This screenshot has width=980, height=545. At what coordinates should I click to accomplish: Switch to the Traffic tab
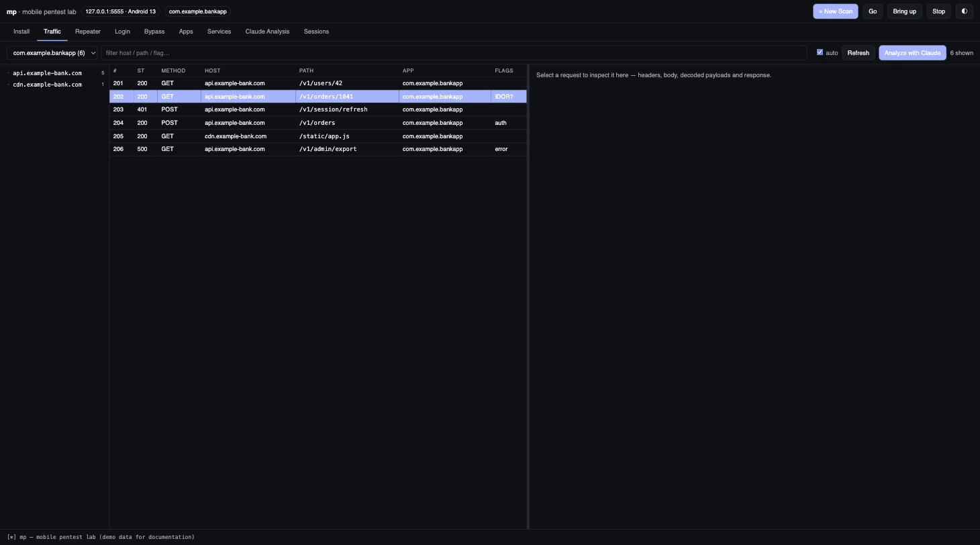click(52, 32)
